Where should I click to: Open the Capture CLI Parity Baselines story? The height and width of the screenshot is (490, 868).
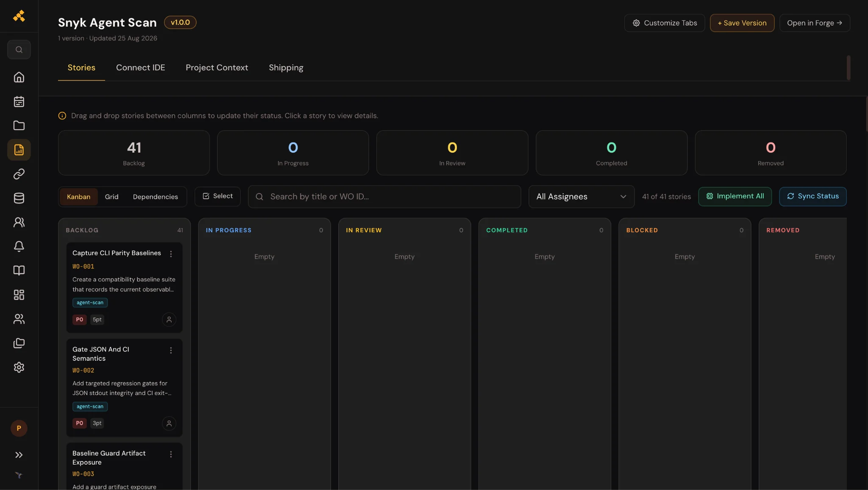point(117,253)
